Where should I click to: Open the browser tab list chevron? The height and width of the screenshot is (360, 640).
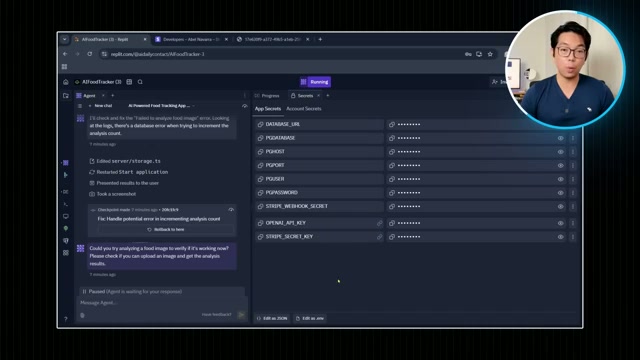(64, 40)
